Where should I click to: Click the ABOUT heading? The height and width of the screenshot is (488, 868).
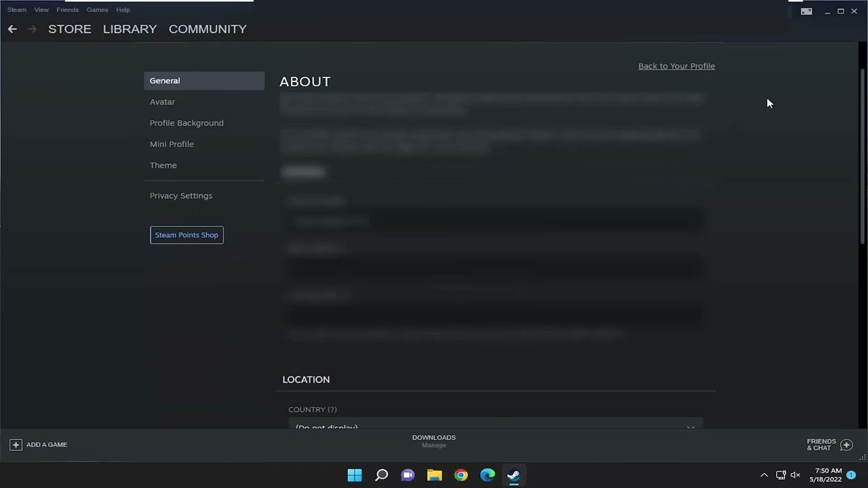305,81
